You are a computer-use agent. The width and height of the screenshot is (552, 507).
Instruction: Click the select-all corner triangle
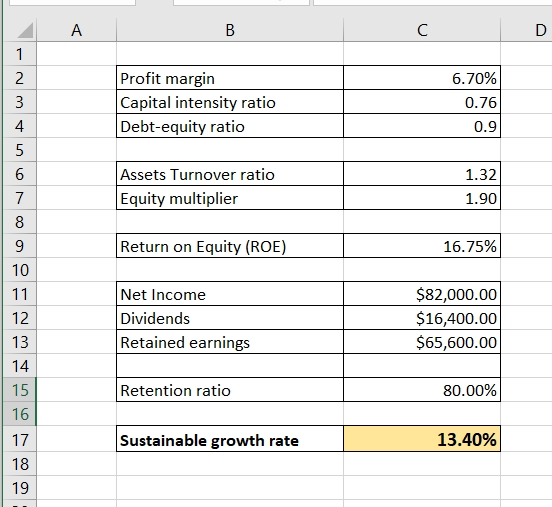[x=25, y=30]
